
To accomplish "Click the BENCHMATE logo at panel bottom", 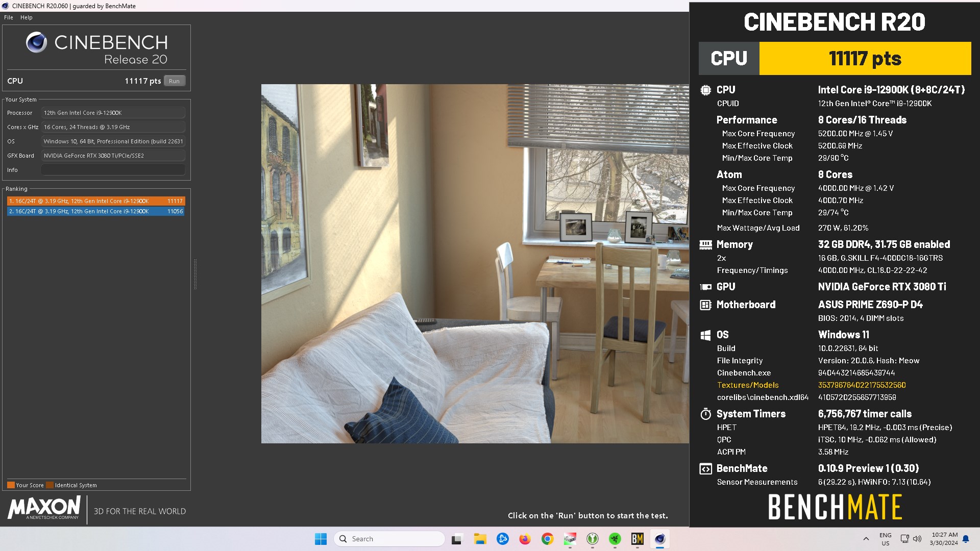I will (x=835, y=507).
